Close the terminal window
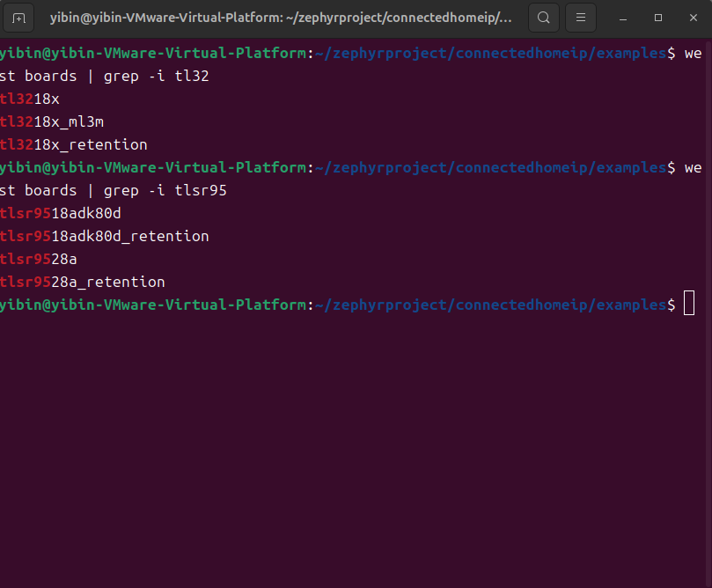This screenshot has width=712, height=588. (693, 18)
